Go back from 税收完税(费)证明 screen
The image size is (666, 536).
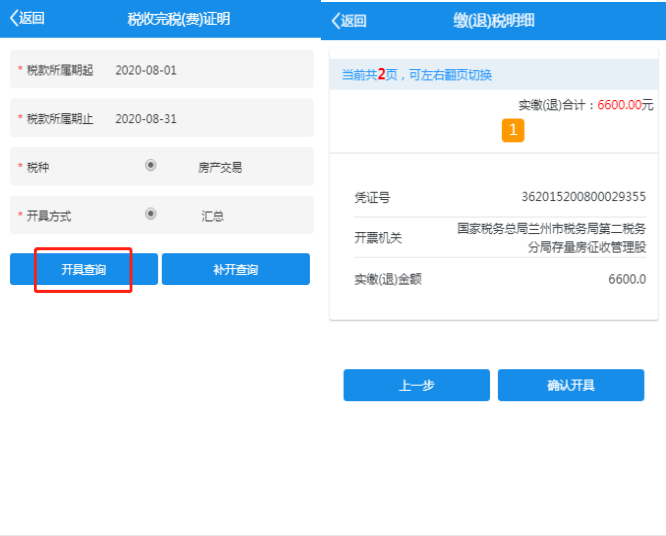click(x=27, y=18)
